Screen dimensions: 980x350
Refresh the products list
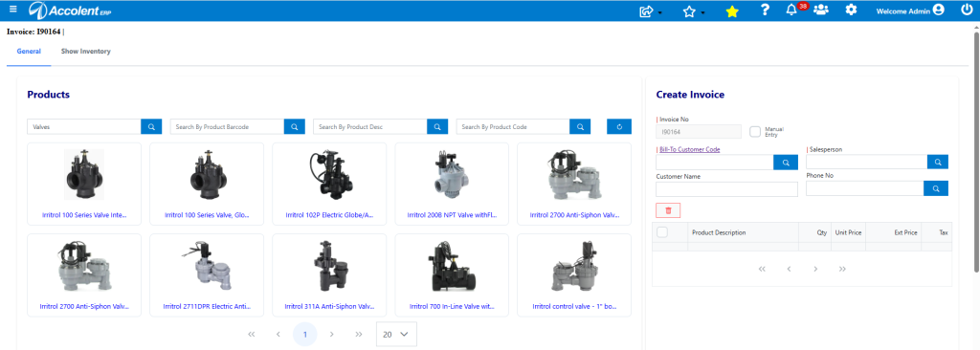pyautogui.click(x=619, y=127)
